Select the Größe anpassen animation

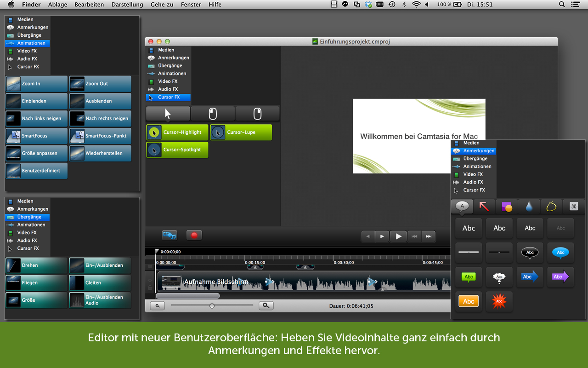pyautogui.click(x=37, y=154)
